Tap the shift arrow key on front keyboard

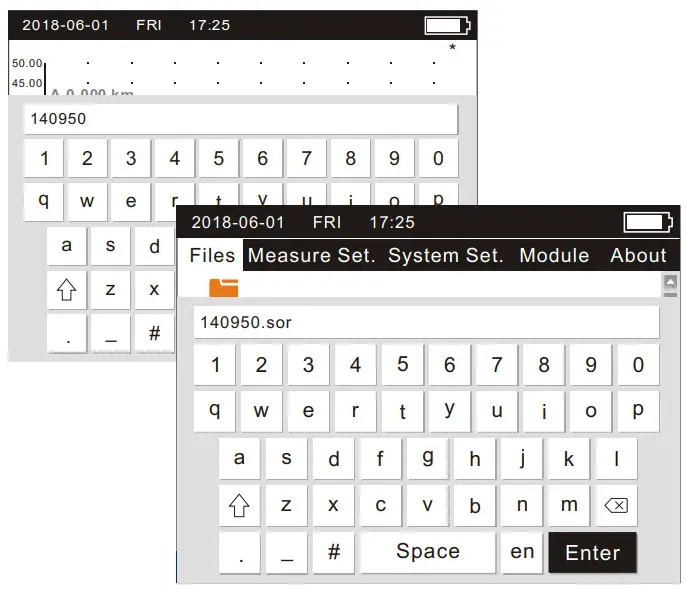point(239,505)
